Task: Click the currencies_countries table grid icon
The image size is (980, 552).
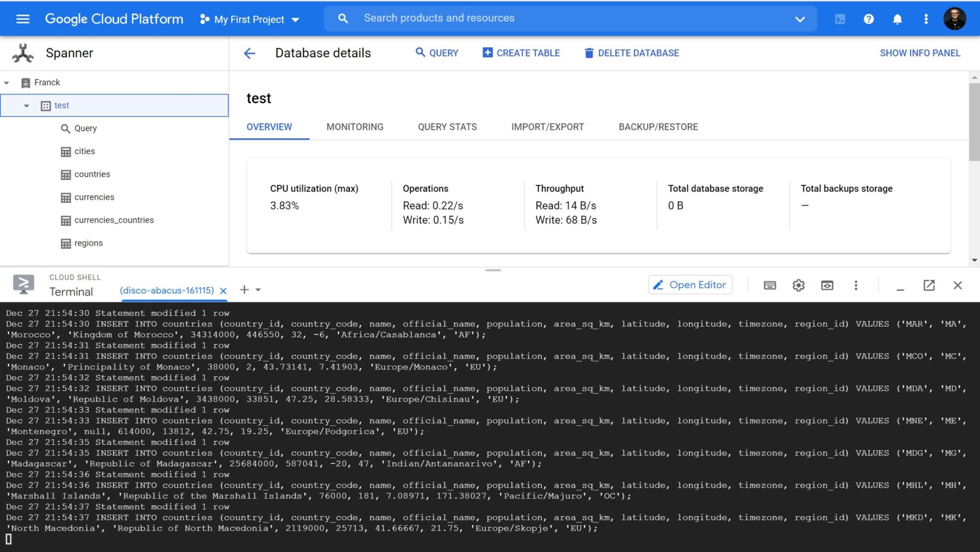Action: point(66,221)
